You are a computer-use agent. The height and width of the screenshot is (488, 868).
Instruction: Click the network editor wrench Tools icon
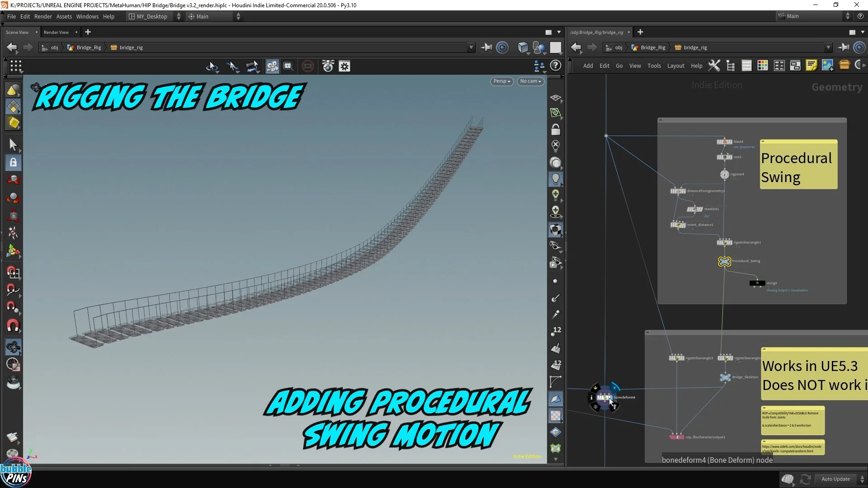[714, 66]
